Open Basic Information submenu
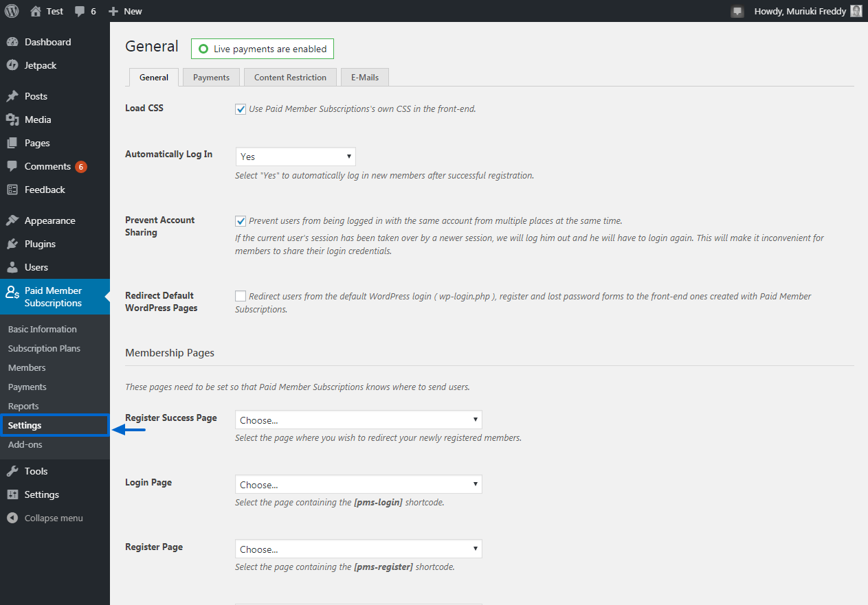This screenshot has width=868, height=605. [x=43, y=329]
